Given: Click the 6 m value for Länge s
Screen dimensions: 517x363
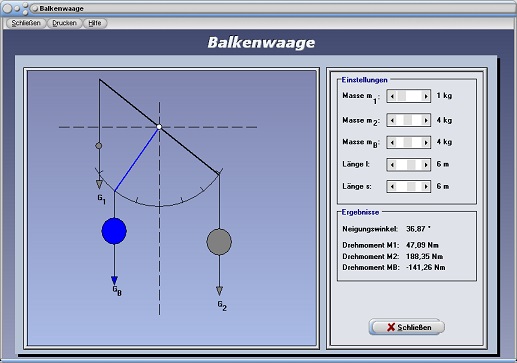Looking at the screenshot, I should [443, 186].
